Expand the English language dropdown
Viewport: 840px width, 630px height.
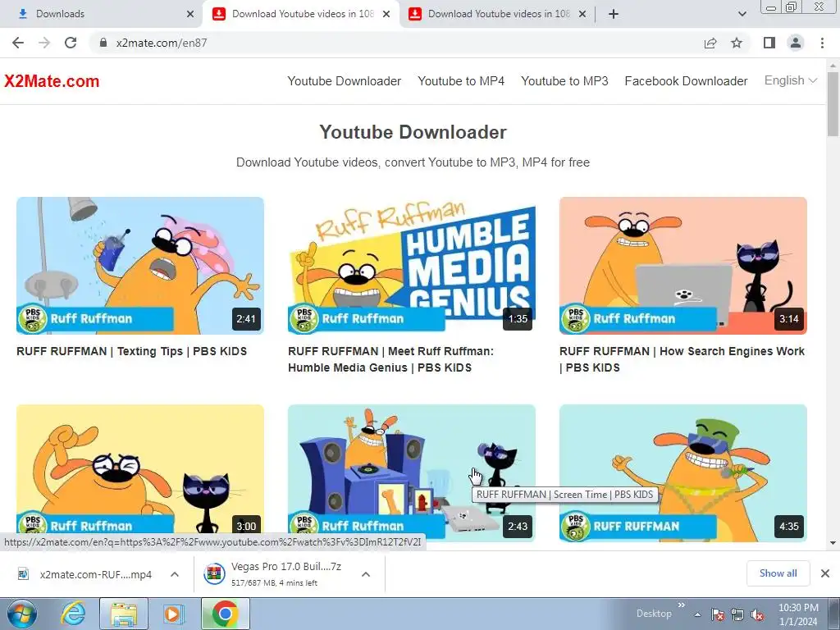coord(790,80)
